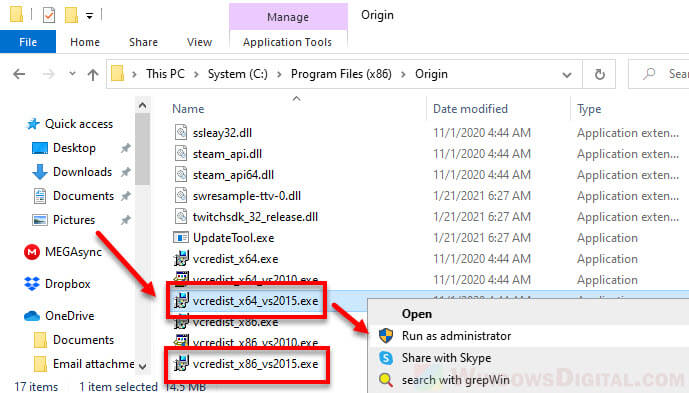Choose Run as administrator
Image resolution: width=689 pixels, height=393 pixels.
[456, 336]
